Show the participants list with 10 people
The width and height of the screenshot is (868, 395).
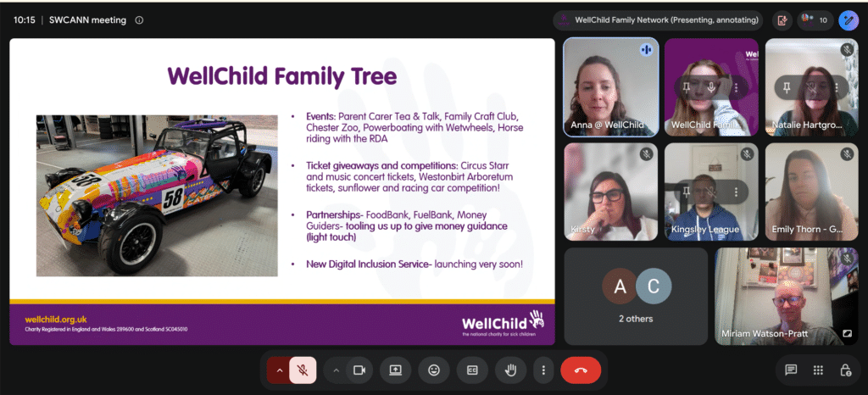815,20
